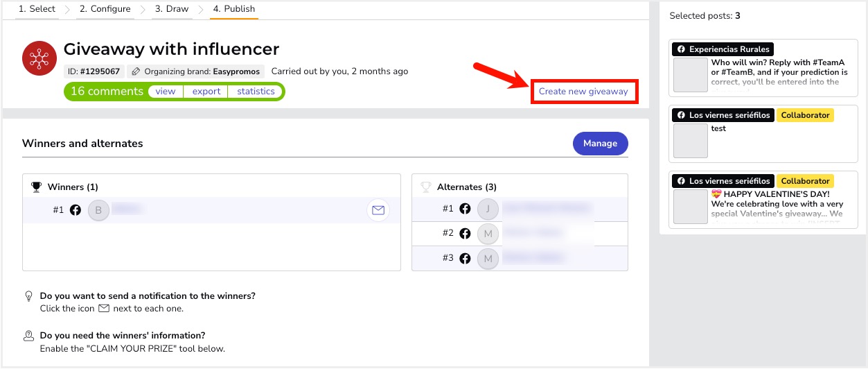Go to step 3. Draw

(x=172, y=9)
